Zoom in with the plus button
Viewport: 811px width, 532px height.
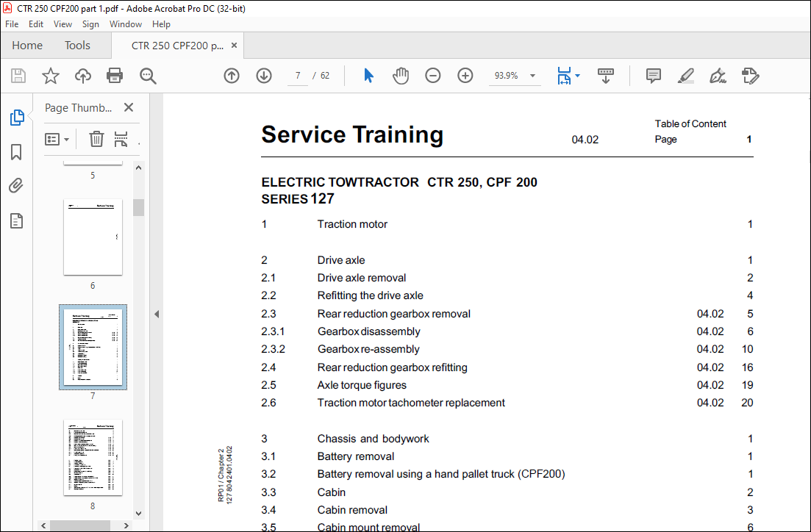point(465,76)
